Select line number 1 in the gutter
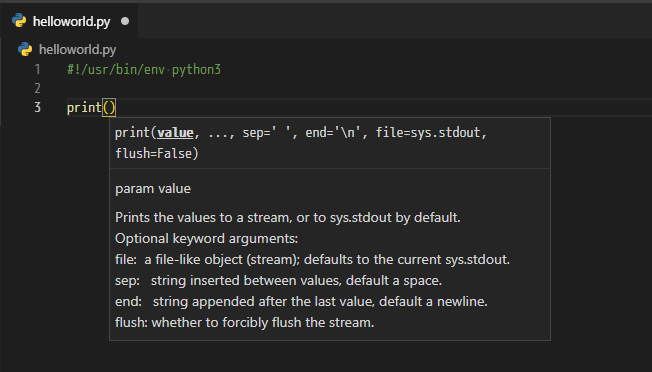The image size is (652, 372). tap(37, 69)
